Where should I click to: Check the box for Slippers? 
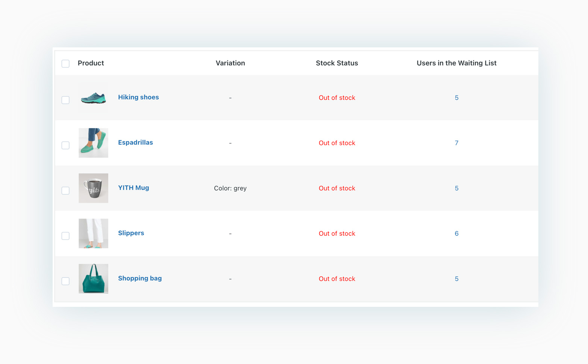[x=65, y=236]
